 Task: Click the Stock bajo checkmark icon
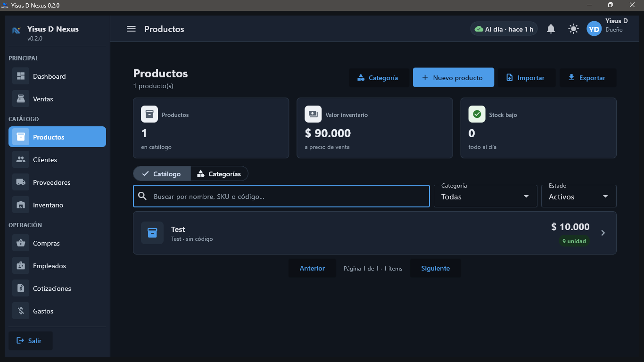[477, 115]
